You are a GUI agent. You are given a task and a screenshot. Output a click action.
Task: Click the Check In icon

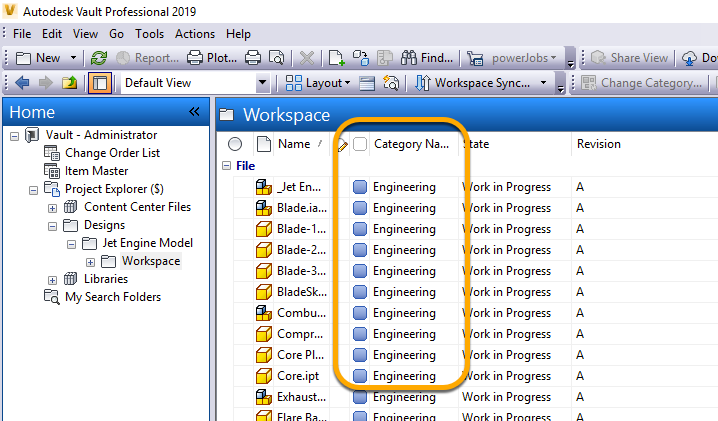click(x=361, y=58)
